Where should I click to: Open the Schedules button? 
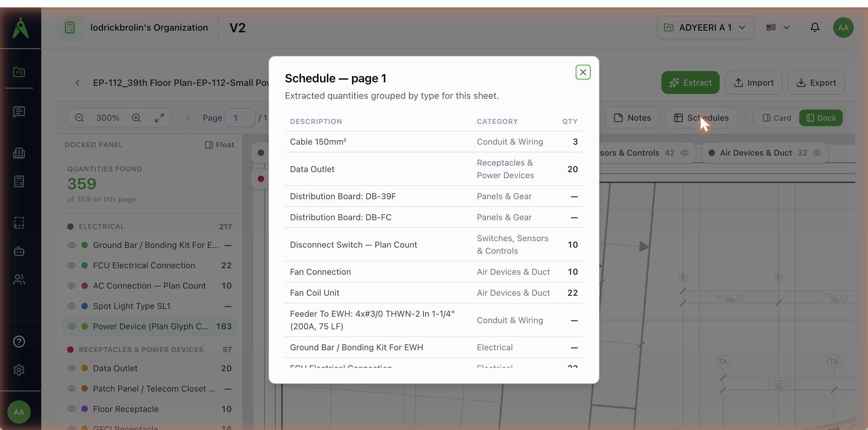coord(701,118)
